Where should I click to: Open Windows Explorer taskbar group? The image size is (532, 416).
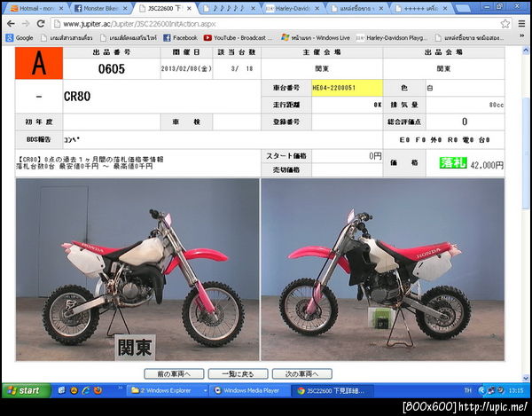point(166,390)
